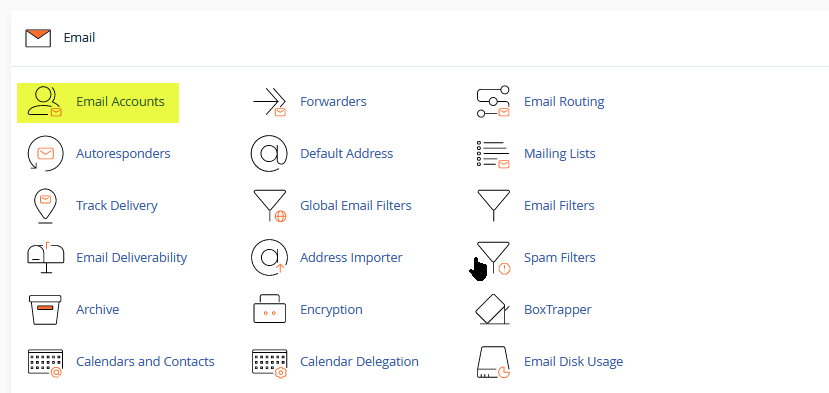Open the Email Filters link

point(559,205)
